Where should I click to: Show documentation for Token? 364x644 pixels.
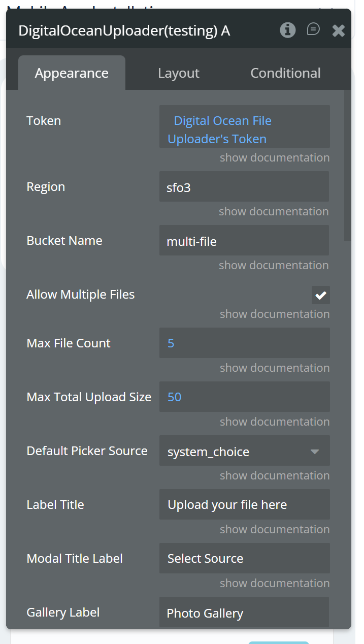point(275,157)
